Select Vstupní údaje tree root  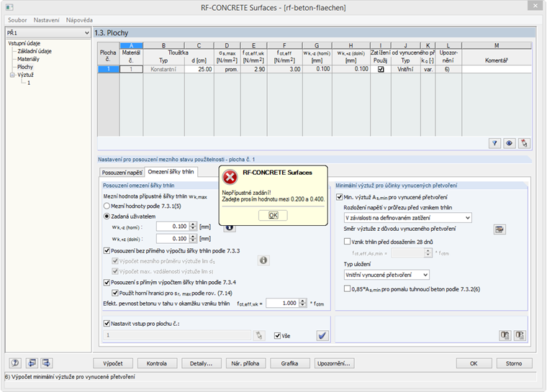pyautogui.click(x=24, y=43)
